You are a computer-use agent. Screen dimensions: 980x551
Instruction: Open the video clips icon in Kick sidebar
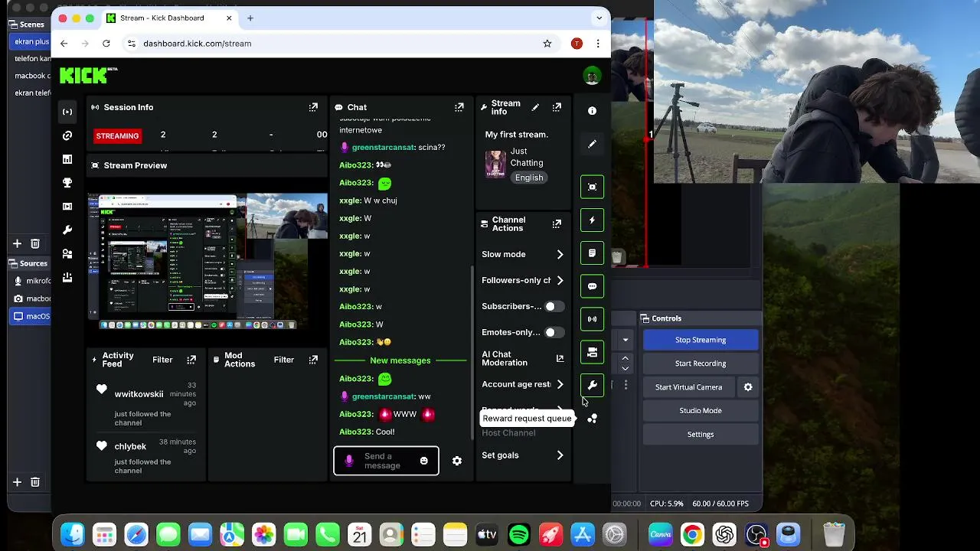(x=67, y=207)
